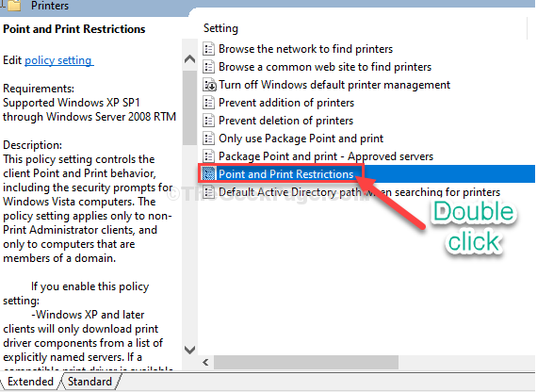Click the Turn off Windows default printer management icon
The width and height of the screenshot is (537, 392).
coord(209,85)
